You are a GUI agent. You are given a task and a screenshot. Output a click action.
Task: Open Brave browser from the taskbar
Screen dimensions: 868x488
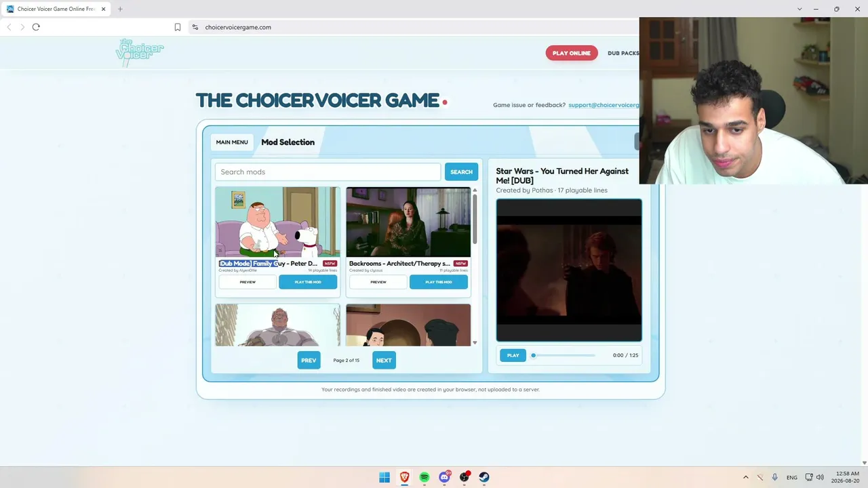(404, 477)
